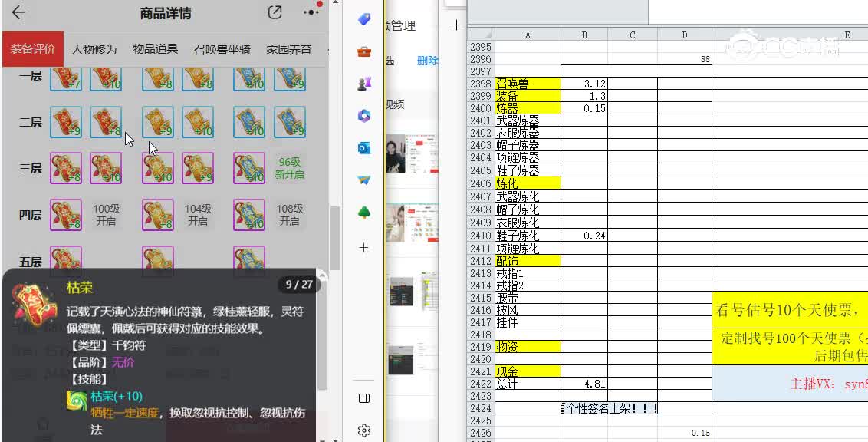Select the gold +9 rune in 三层
The image size is (868, 442).
(x=198, y=168)
